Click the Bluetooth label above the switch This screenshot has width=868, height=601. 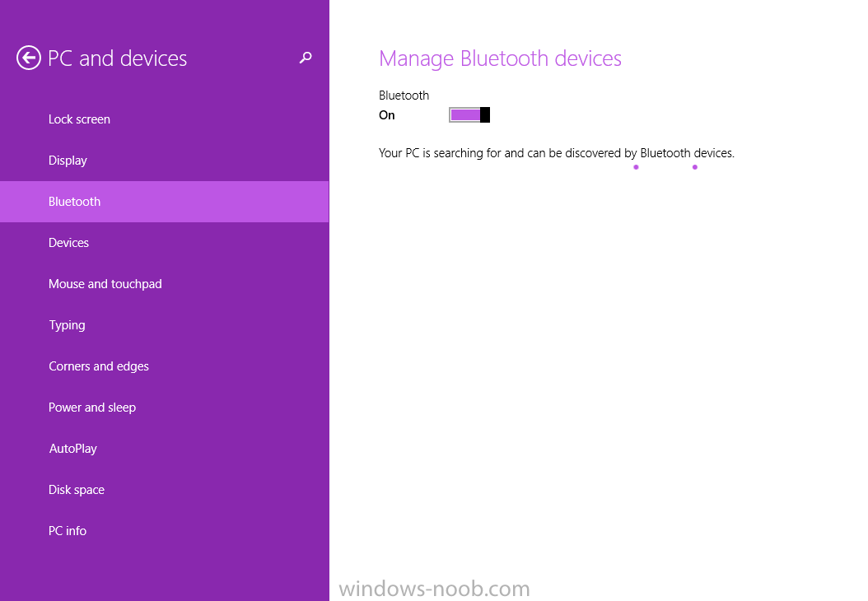pos(404,96)
